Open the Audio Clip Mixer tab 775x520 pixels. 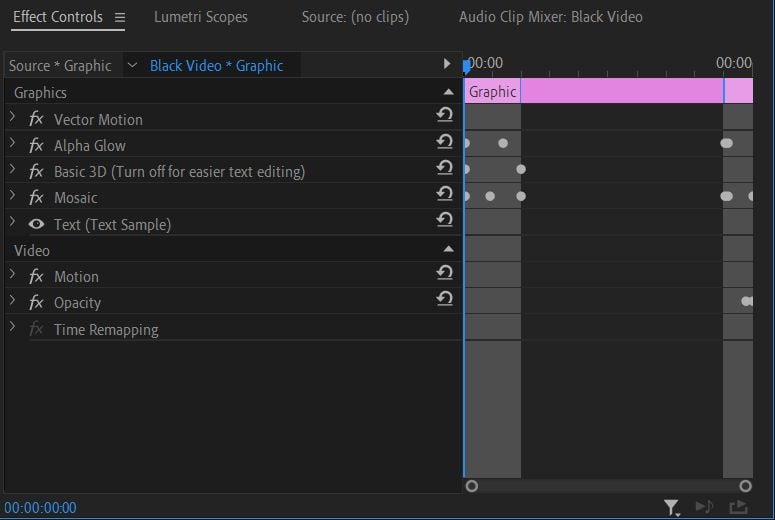pos(550,17)
